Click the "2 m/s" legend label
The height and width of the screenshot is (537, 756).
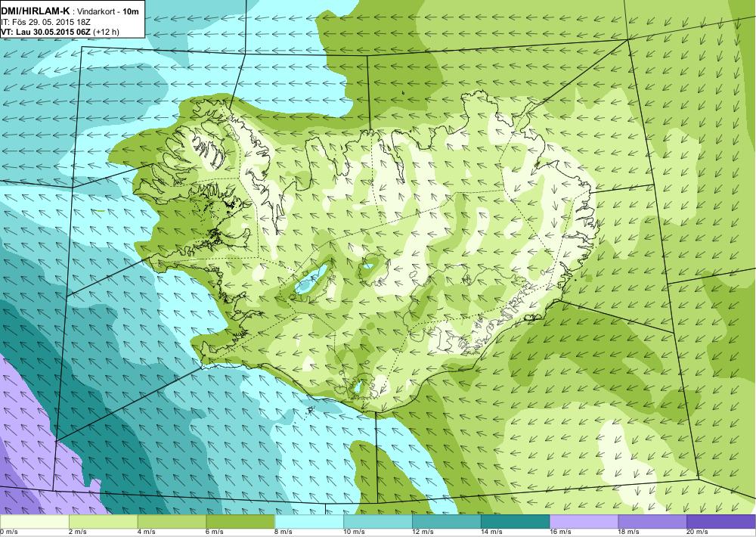[78, 532]
